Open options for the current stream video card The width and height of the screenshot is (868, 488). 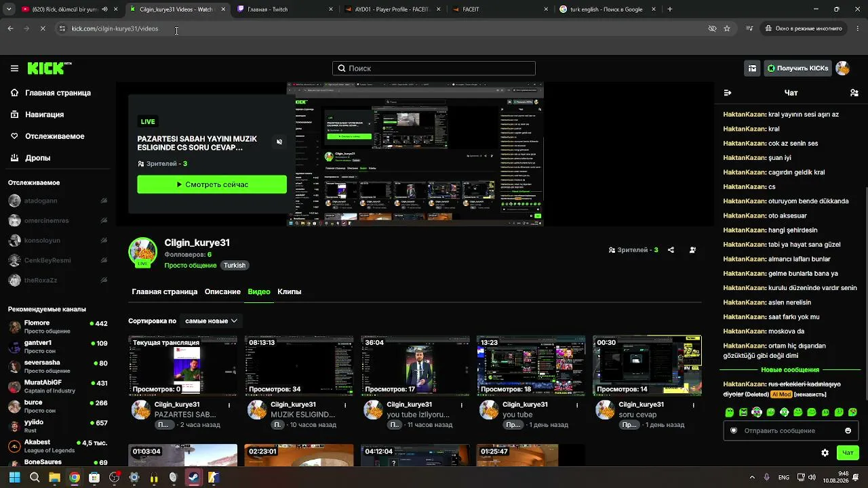tap(229, 405)
